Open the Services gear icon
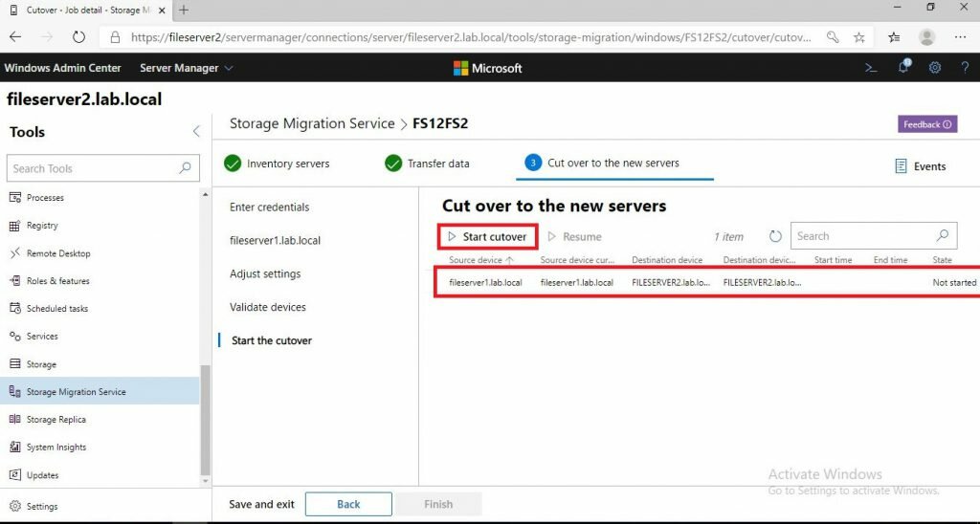 (x=14, y=336)
